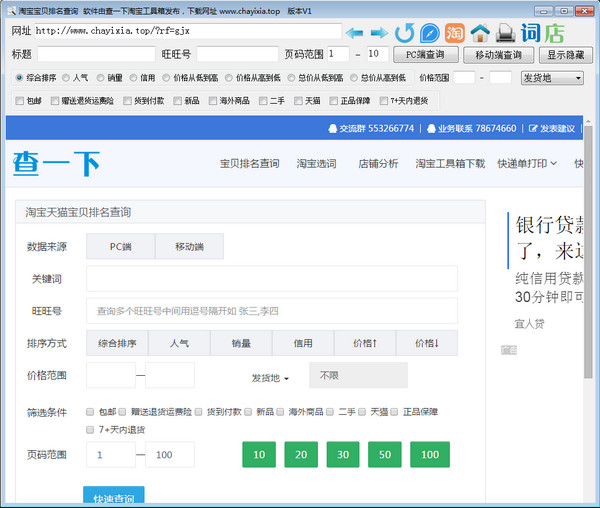Select the 价格从低到高 radio button

tap(166, 78)
